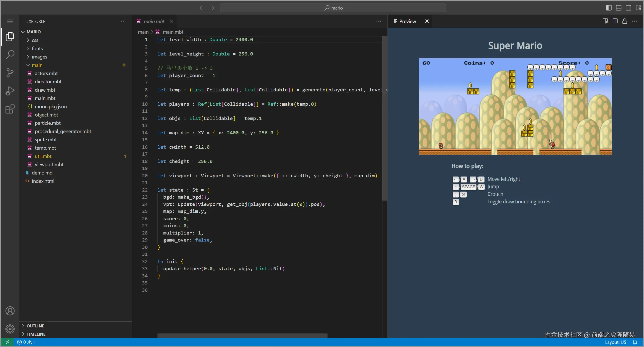The height and width of the screenshot is (347, 644).
Task: Click main in the breadcrumb
Action: [143, 32]
